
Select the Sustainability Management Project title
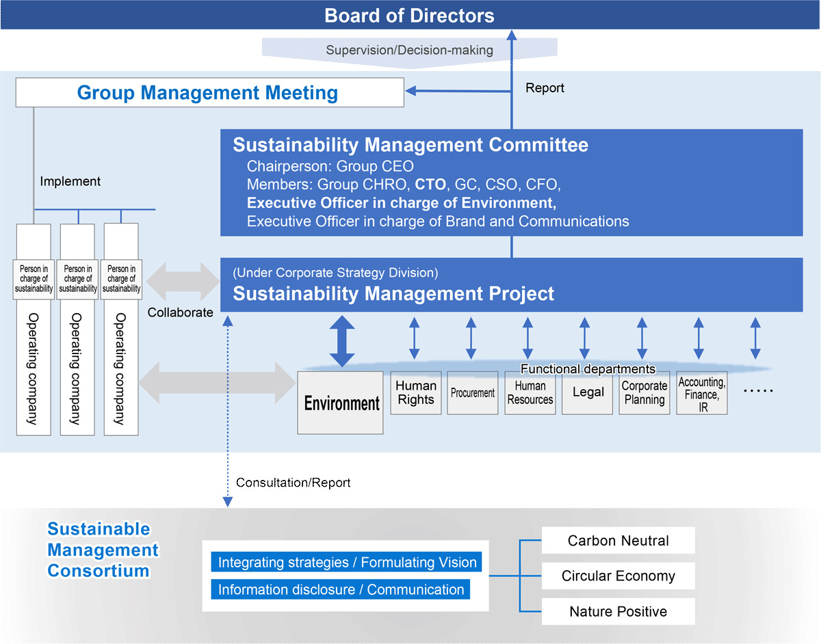pyautogui.click(x=393, y=294)
